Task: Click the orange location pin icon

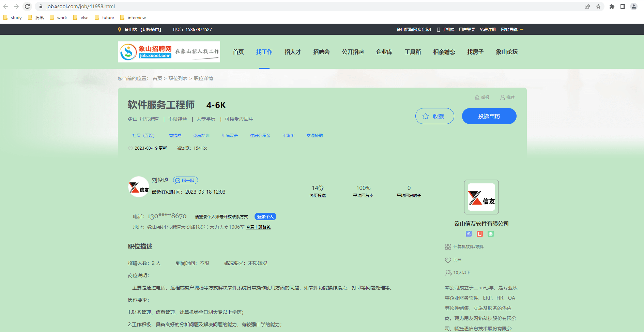Action: coord(120,30)
